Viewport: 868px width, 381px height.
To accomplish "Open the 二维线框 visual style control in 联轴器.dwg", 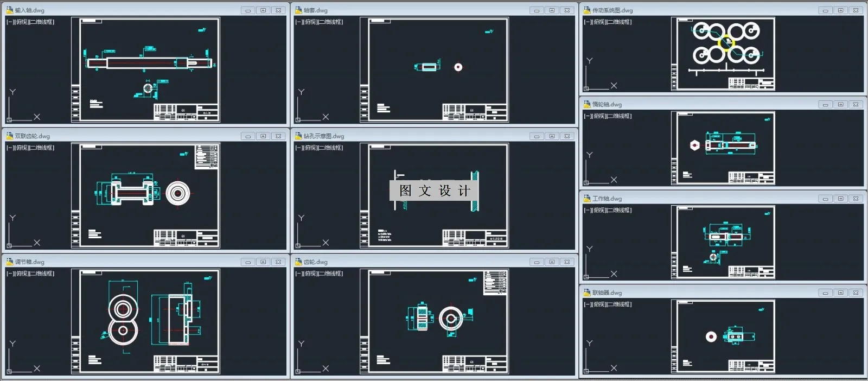I will [x=618, y=304].
